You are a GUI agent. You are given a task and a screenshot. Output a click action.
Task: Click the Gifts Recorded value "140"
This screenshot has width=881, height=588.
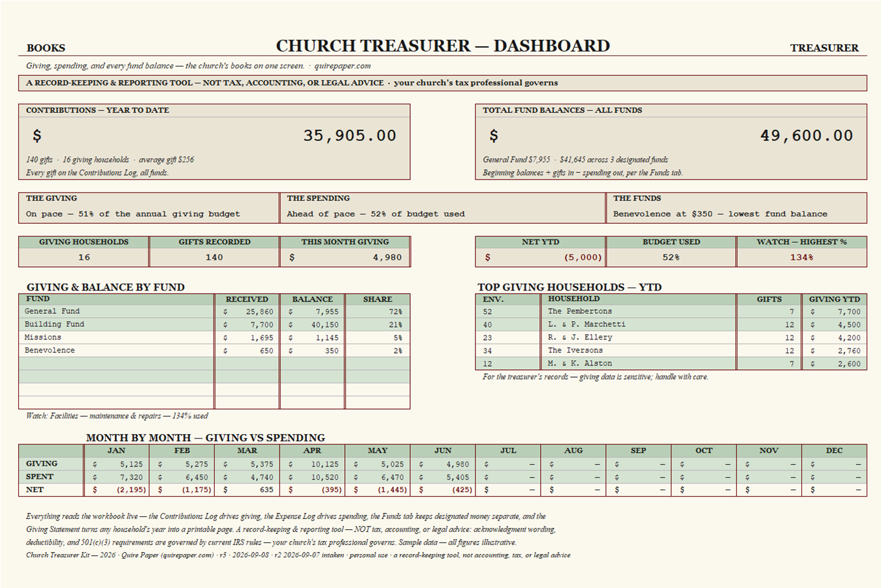click(214, 258)
